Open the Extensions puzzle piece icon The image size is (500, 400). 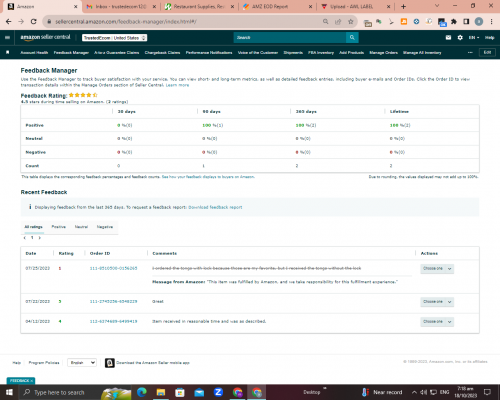454,22
